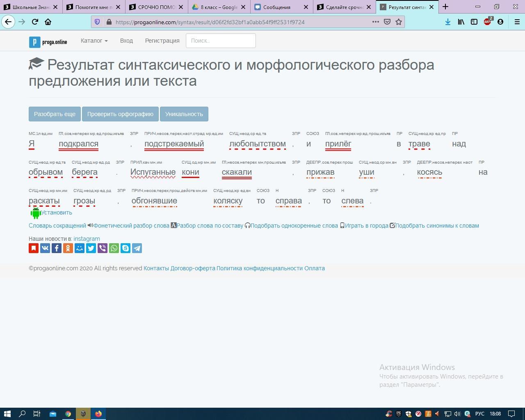
Task: Open the browser home page
Action: point(48,22)
